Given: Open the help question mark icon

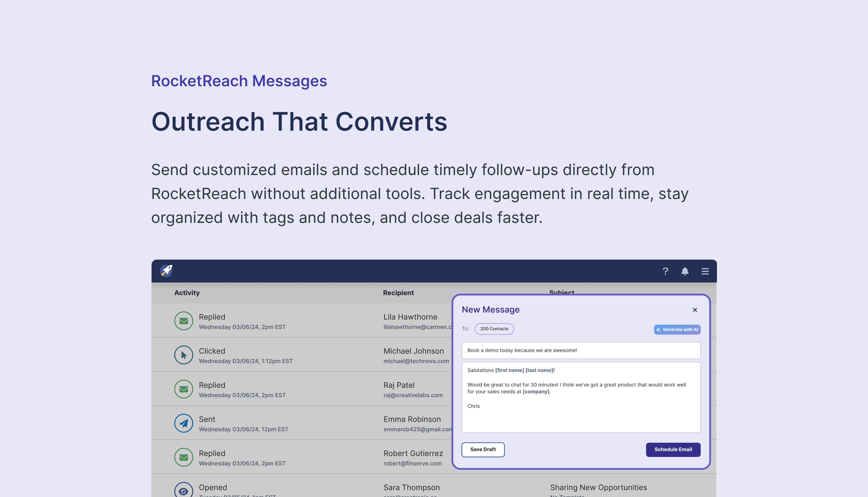Looking at the screenshot, I should pos(665,271).
